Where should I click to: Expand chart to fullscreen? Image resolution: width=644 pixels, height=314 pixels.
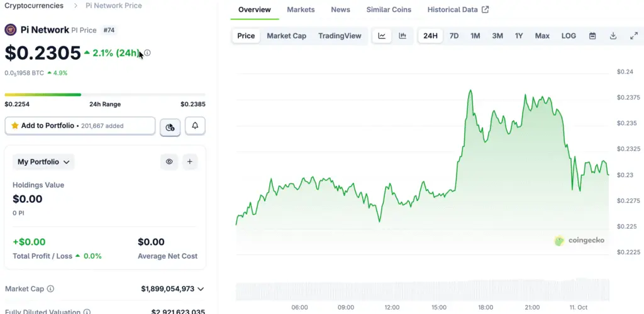click(633, 36)
